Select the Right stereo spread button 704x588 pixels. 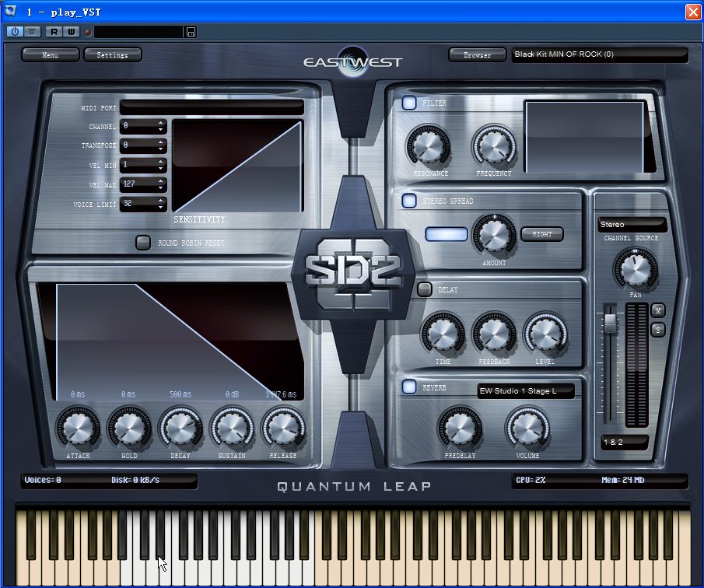coord(542,234)
